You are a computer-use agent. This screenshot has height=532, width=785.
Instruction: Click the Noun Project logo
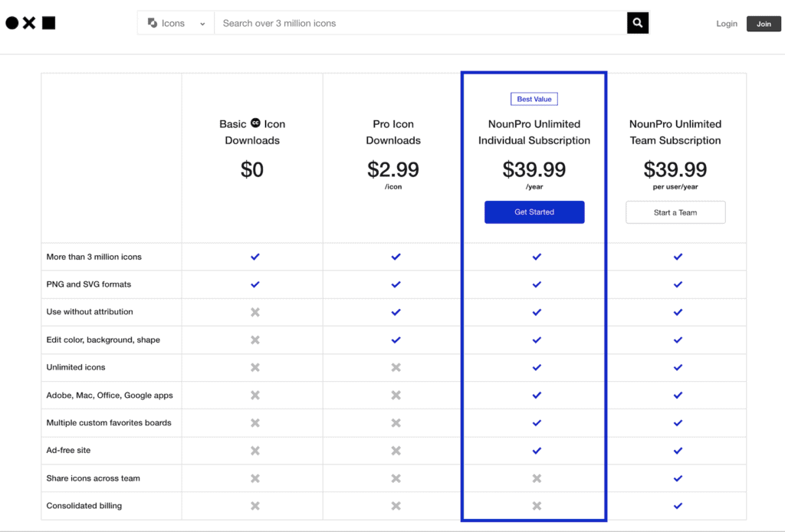[x=30, y=23]
